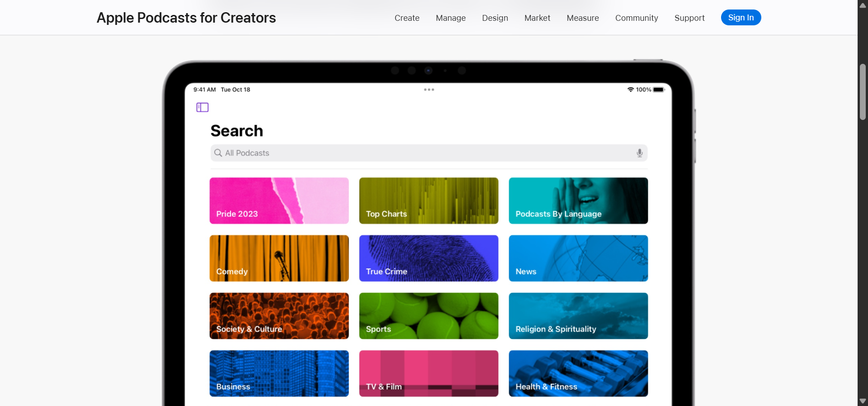Click the page scrollbar up arrow
The width and height of the screenshot is (868, 406).
point(863,5)
